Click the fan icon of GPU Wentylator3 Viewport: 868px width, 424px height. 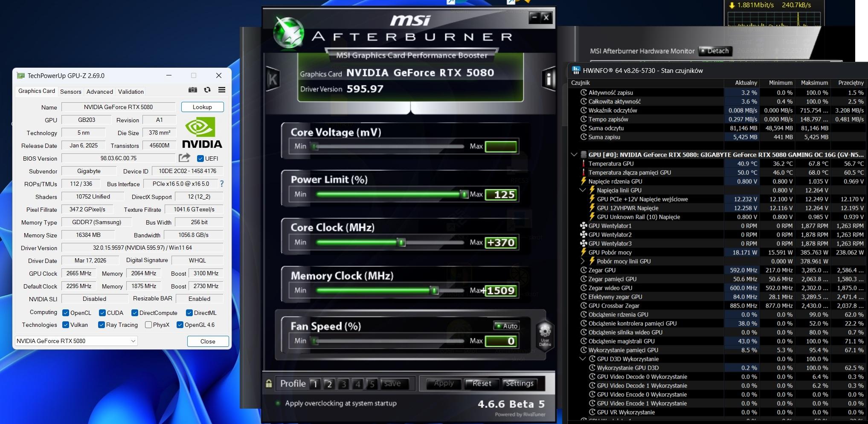(x=584, y=244)
